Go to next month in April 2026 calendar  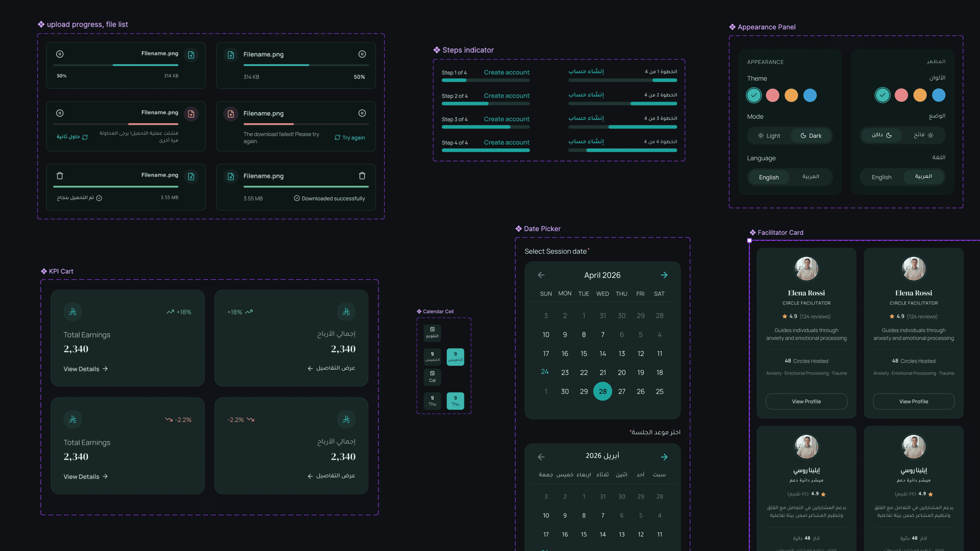[664, 275]
